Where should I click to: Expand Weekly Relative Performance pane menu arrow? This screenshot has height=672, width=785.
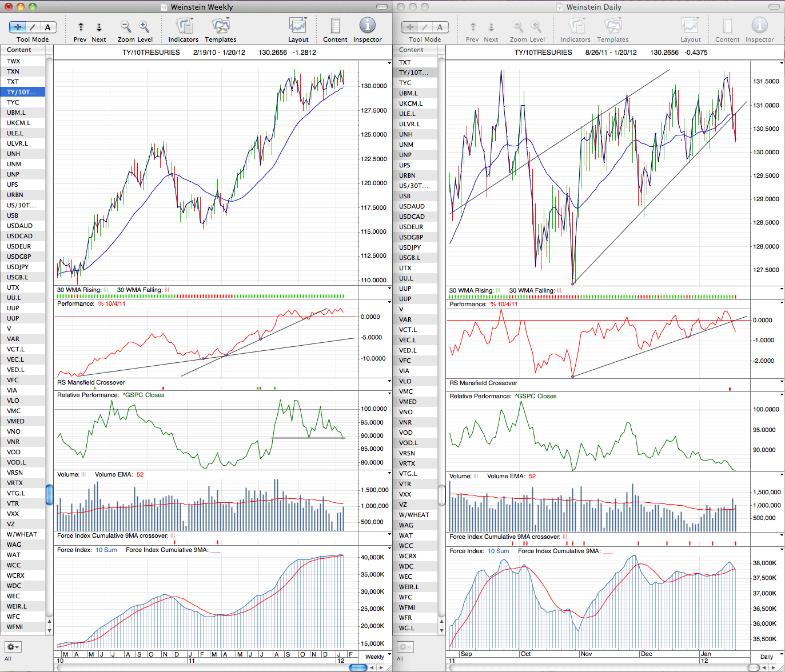click(389, 394)
